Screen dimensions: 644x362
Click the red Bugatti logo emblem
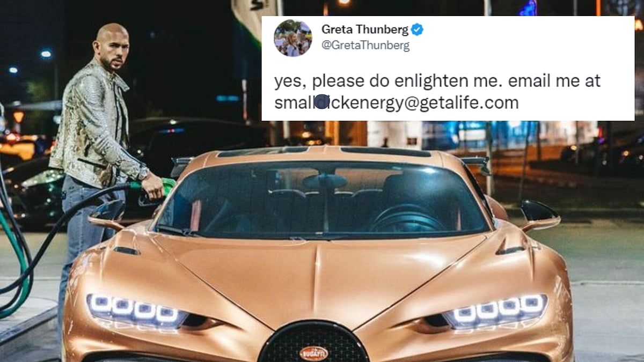coord(313,353)
